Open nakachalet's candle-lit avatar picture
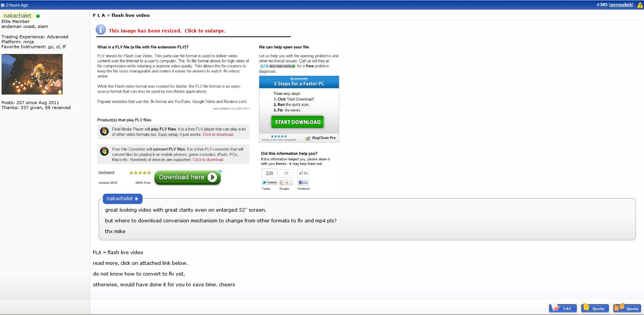The height and width of the screenshot is (315, 644). (32, 74)
